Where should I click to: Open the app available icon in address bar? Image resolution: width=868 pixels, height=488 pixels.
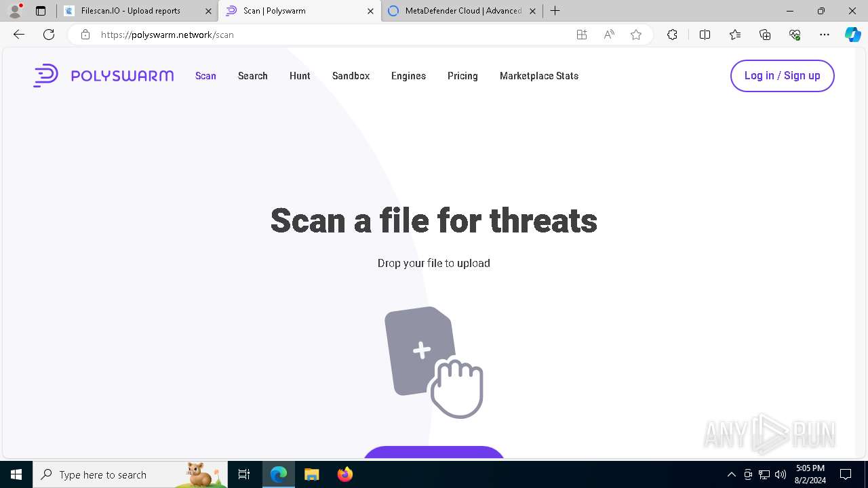582,35
